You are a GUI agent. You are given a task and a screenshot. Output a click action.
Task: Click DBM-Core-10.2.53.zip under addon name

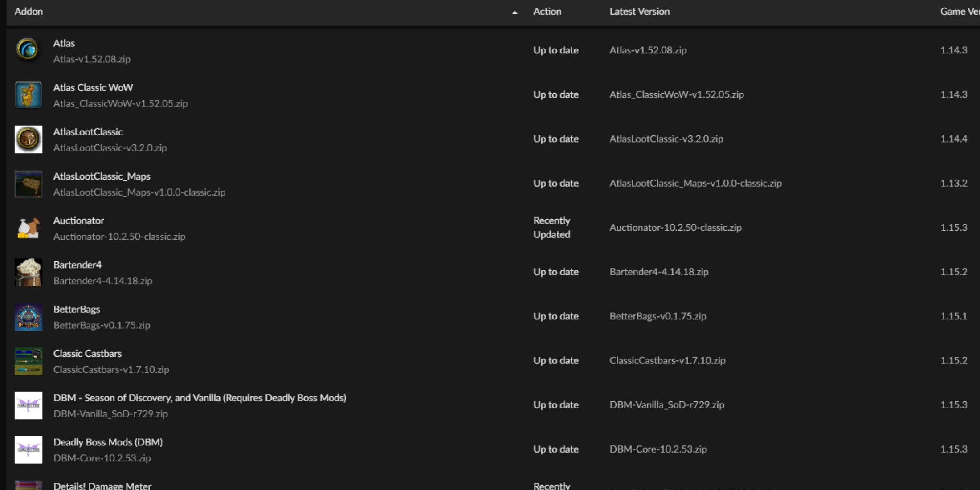pos(102,458)
